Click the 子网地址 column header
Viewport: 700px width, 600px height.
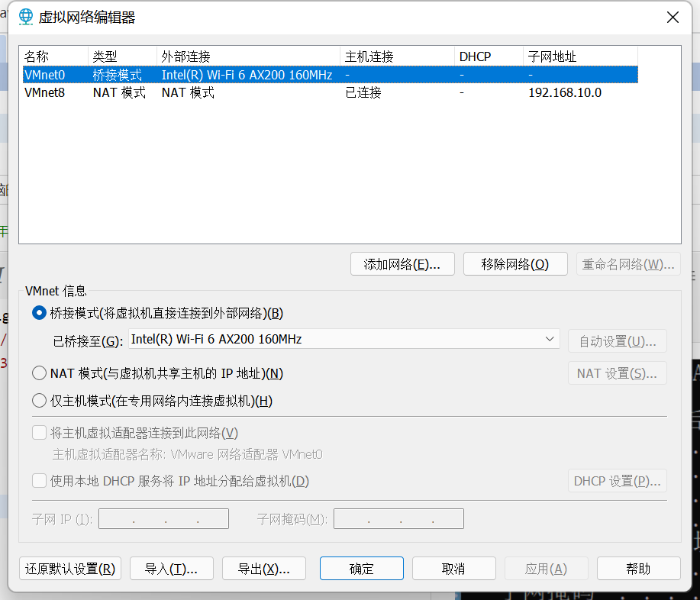(580, 56)
